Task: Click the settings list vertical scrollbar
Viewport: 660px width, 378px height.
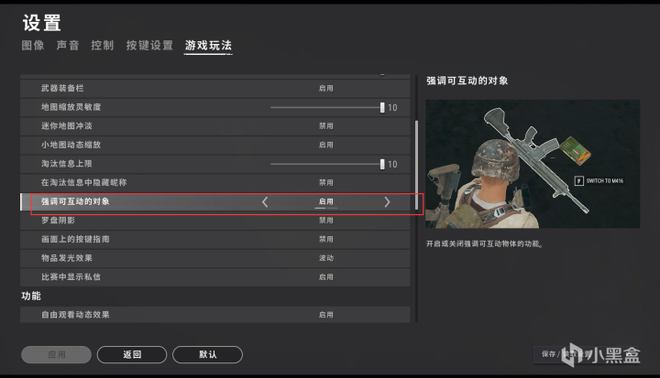Action: point(417,165)
